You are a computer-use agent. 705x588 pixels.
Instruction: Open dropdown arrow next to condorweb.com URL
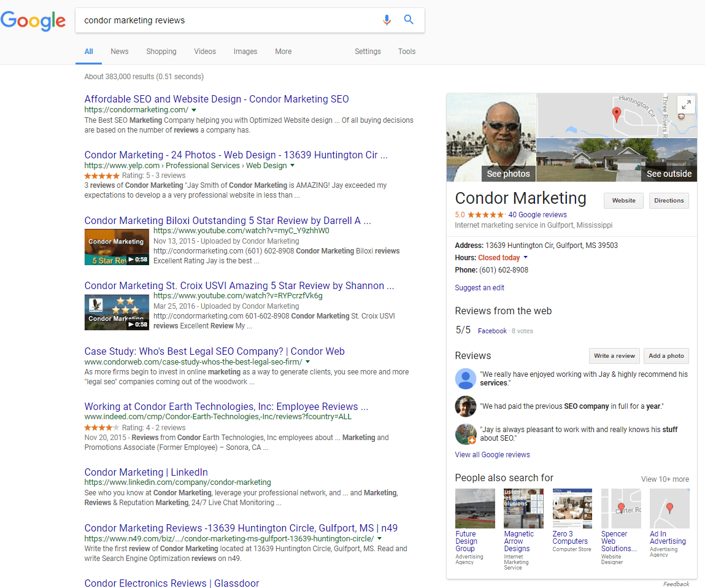click(308, 362)
